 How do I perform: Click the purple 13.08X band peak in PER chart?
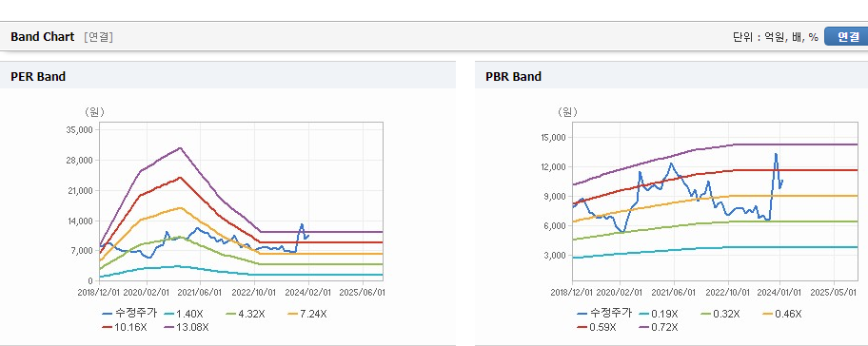click(x=180, y=148)
